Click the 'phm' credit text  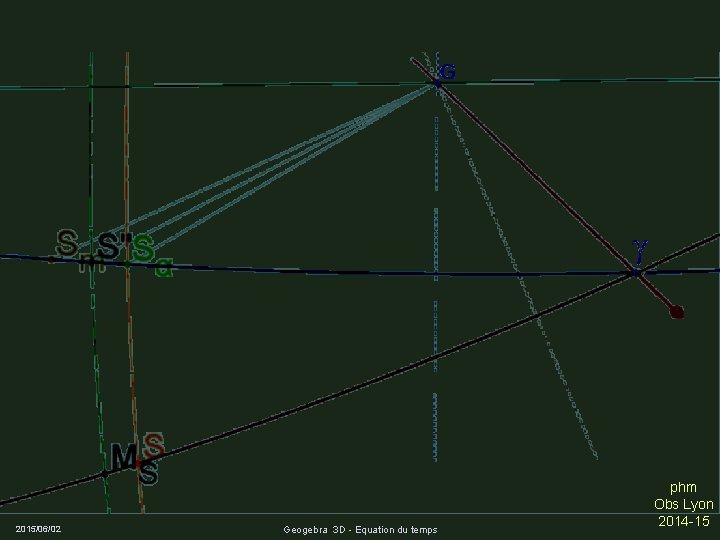click(683, 487)
